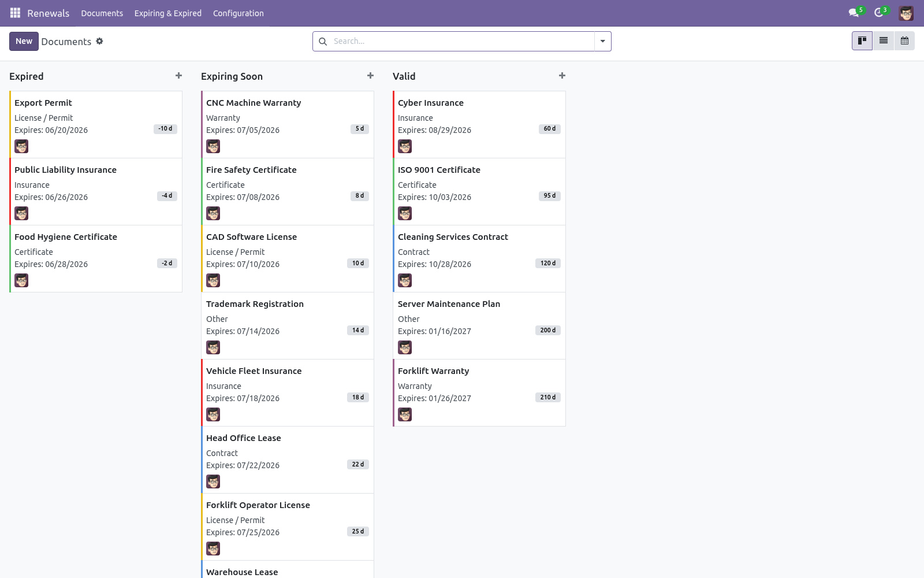Click avatar on Cyber Insurance card
The height and width of the screenshot is (578, 924).
[405, 146]
